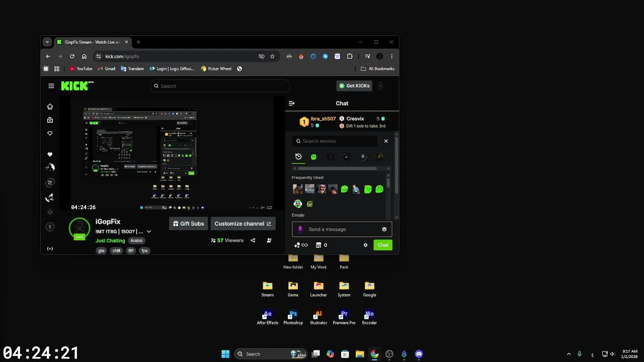Click the gta stream tag
The height and width of the screenshot is (362, 644).
point(101,251)
